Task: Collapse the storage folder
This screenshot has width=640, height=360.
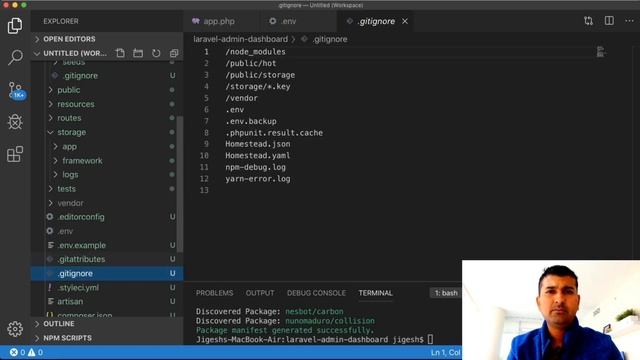Action: [107, 132]
